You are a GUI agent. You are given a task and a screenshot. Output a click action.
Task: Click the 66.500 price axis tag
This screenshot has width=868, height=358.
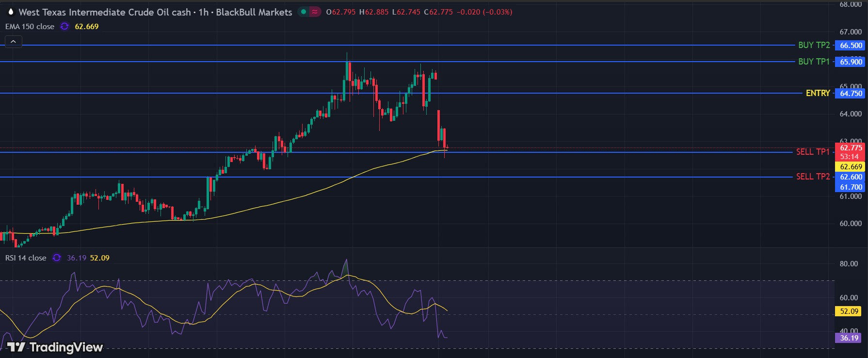(x=851, y=45)
